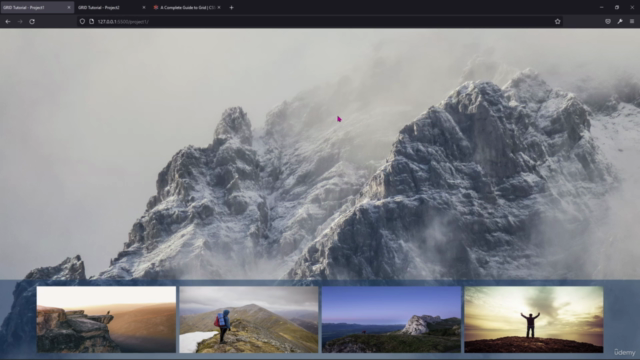Switch to A Complete Guide to Grid tab

(x=187, y=7)
